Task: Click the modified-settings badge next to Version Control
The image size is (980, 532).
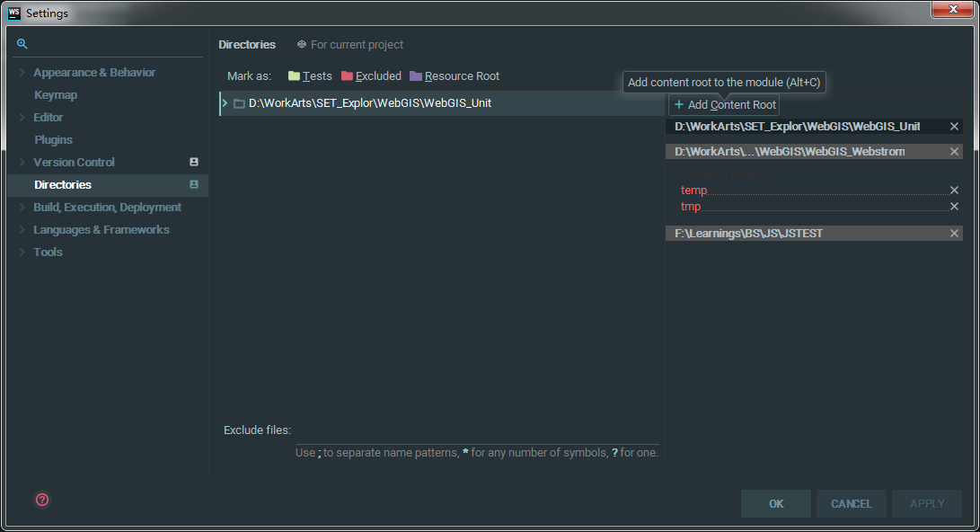Action: point(192,162)
